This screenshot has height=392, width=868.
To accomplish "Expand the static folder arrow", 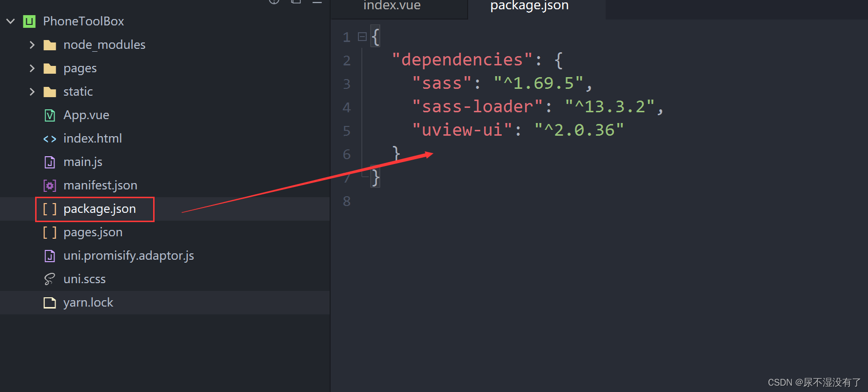I will coord(32,92).
